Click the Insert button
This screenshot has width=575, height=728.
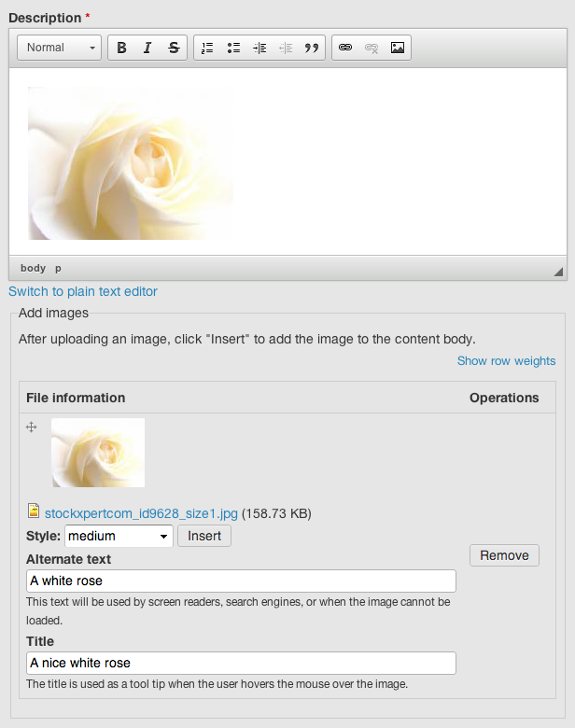point(204,536)
